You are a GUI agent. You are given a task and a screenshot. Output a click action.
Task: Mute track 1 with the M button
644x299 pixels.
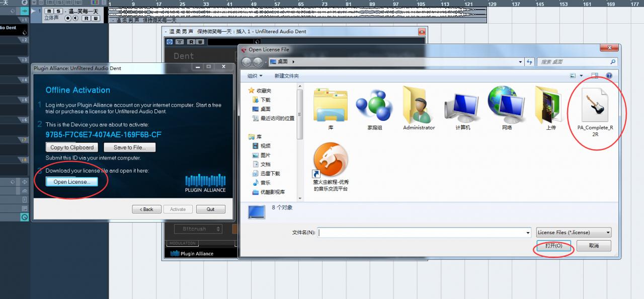coord(49,11)
